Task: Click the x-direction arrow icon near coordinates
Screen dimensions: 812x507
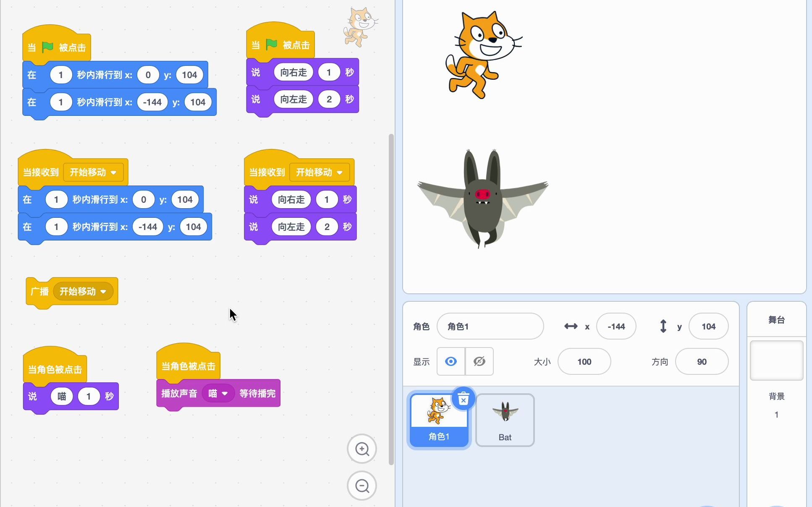Action: [571, 326]
